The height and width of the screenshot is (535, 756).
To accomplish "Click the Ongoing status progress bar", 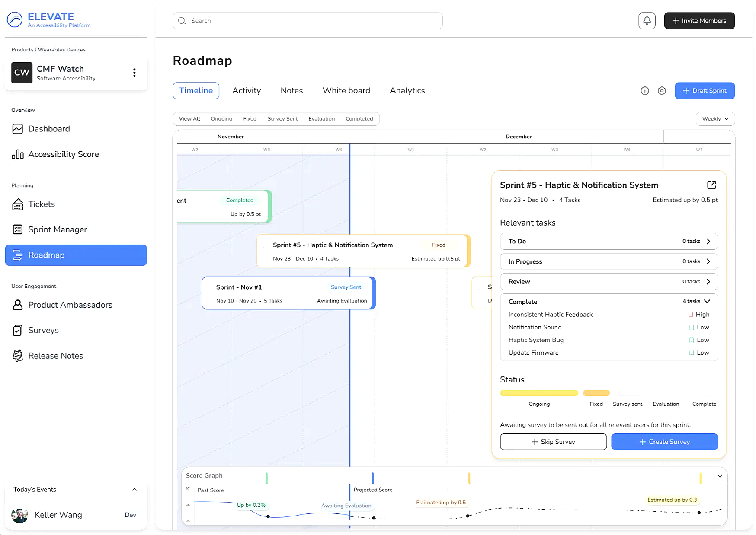I will 539,393.
